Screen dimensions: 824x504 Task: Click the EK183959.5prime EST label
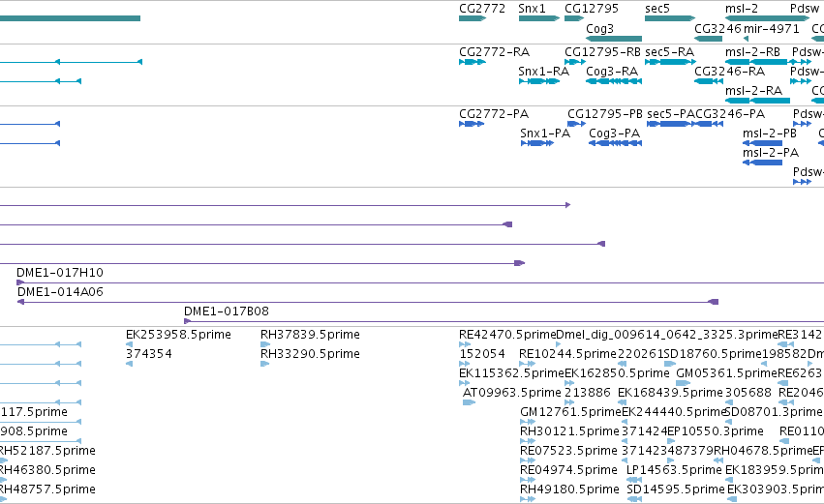(x=775, y=470)
